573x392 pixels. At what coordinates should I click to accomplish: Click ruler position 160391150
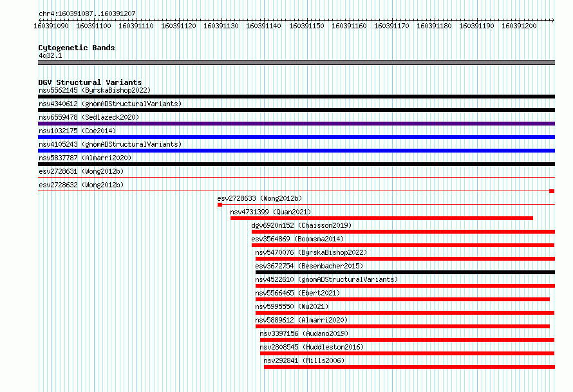306,26
